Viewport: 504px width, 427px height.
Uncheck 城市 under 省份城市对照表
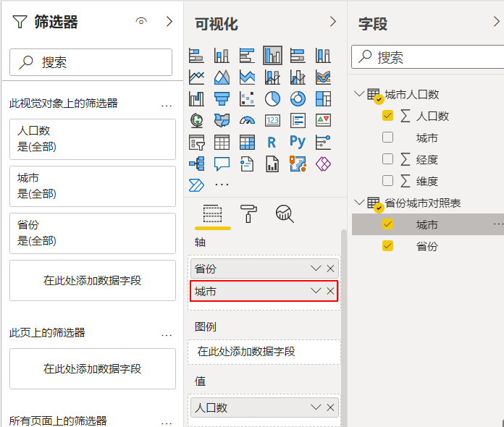tap(387, 224)
